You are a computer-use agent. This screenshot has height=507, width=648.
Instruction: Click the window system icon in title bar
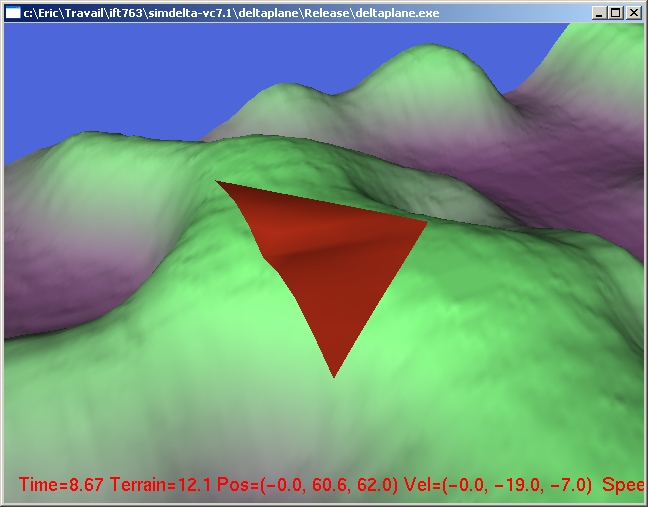[13, 13]
